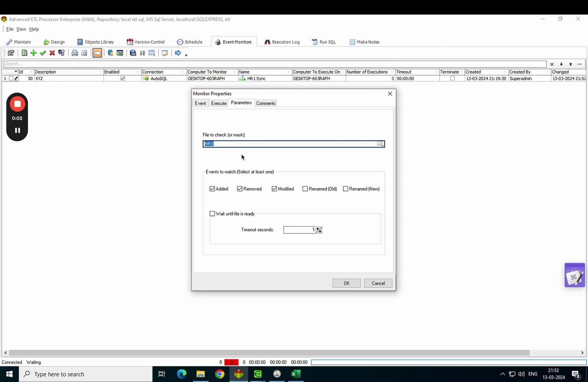Click the red X delete toolbar icon
Screen dimensions: 588x382
(x=52, y=53)
